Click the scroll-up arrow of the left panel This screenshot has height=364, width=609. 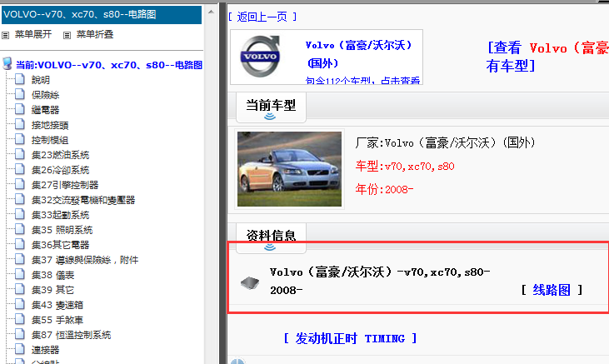(211, 12)
